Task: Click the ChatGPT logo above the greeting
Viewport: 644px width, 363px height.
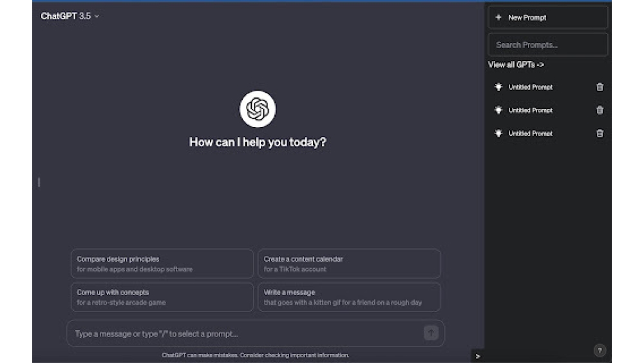Action: 258,109
